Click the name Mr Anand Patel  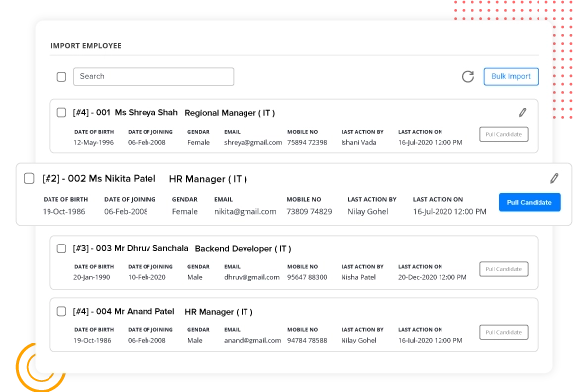click(145, 312)
